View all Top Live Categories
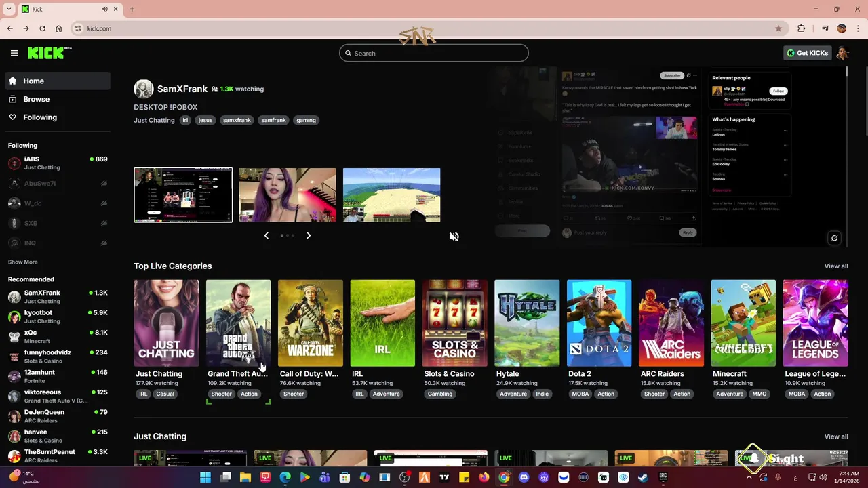This screenshot has width=868, height=488. click(x=836, y=266)
